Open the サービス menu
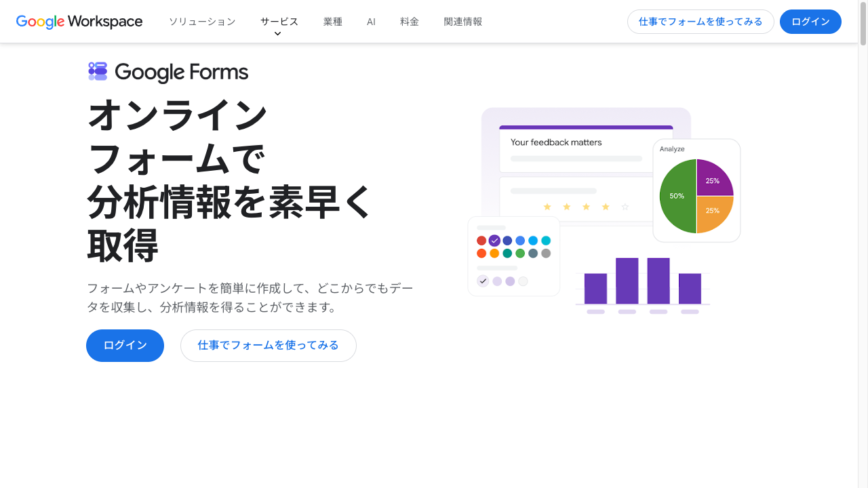868x488 pixels. (279, 22)
